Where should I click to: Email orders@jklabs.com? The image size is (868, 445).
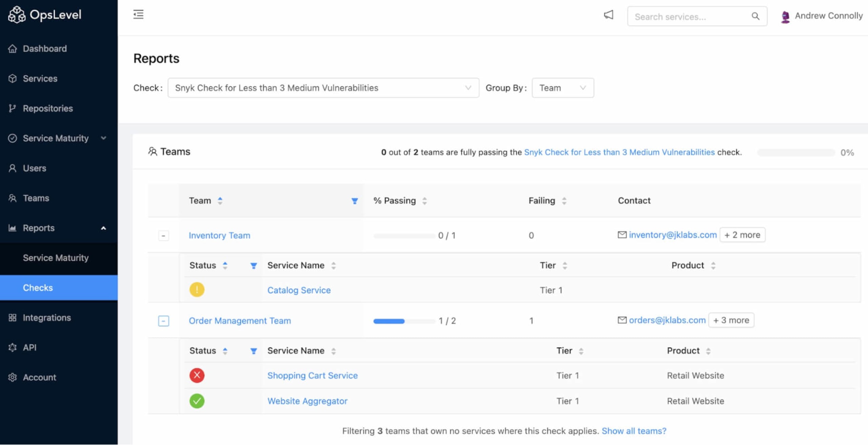point(667,320)
